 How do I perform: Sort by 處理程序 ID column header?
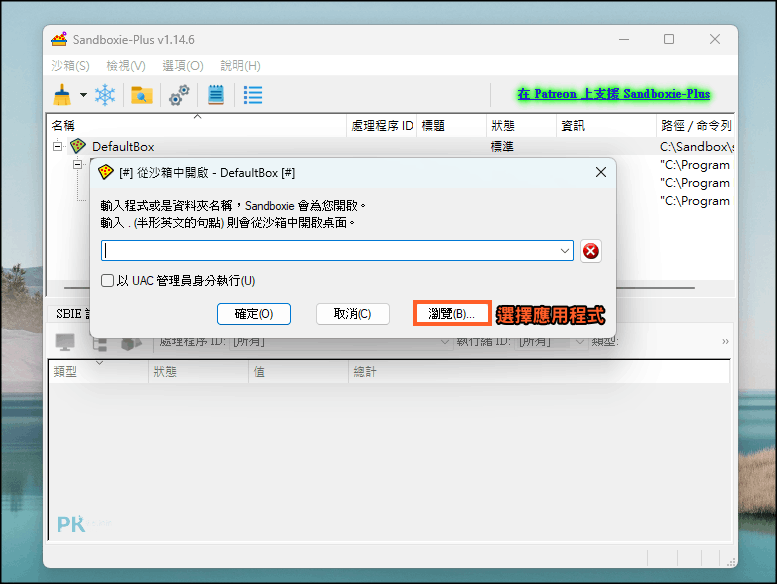click(x=382, y=126)
